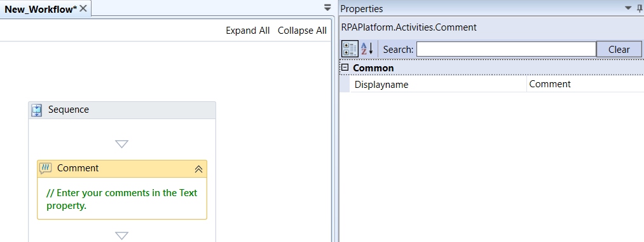Edit the Displayname value Comment
Screen dimensions: 644x242
tap(586, 84)
